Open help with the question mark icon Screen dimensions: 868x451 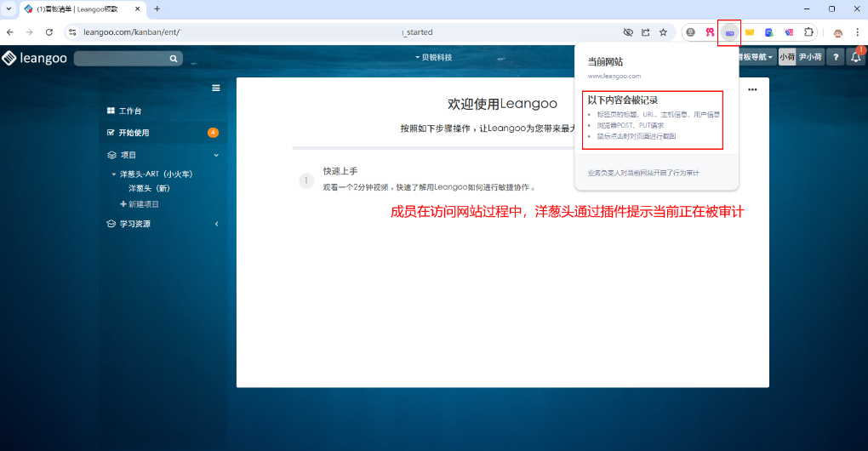coord(836,57)
